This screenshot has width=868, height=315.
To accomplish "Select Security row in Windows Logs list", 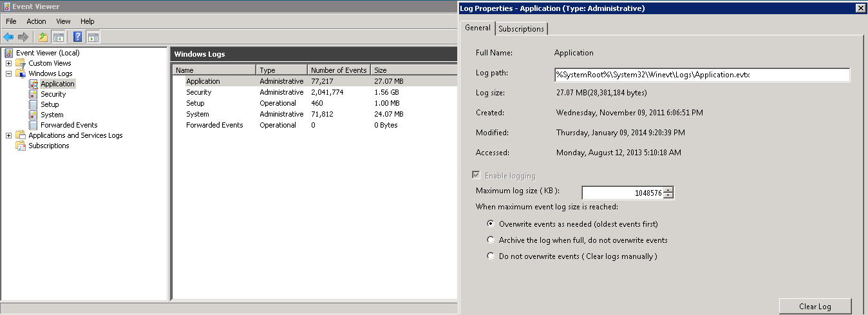I will click(x=314, y=92).
